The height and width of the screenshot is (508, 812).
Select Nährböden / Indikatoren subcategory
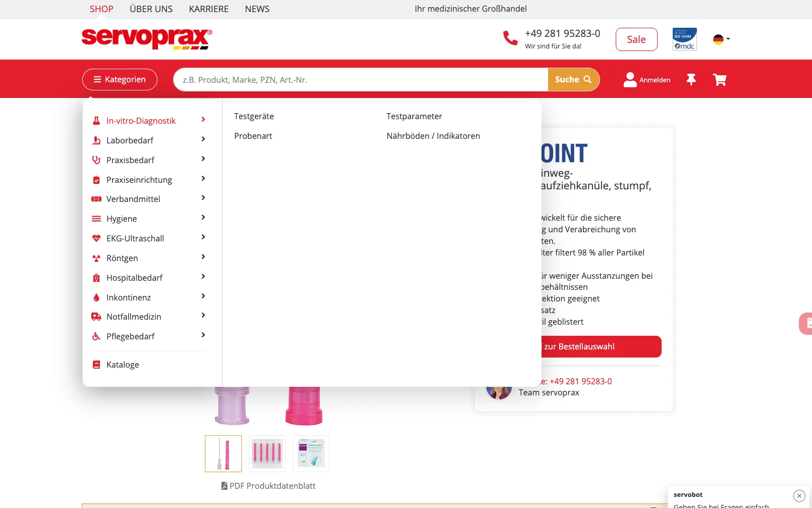tap(433, 136)
